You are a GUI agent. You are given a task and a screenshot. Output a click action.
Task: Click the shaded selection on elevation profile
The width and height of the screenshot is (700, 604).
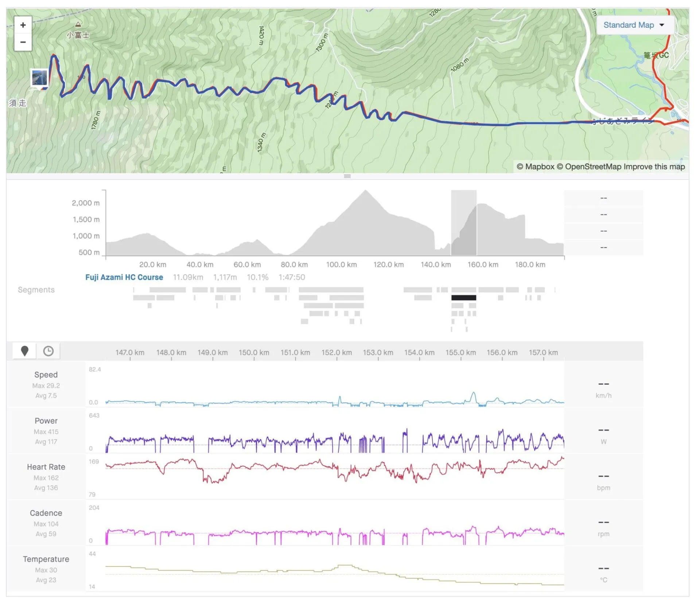pyautogui.click(x=463, y=222)
